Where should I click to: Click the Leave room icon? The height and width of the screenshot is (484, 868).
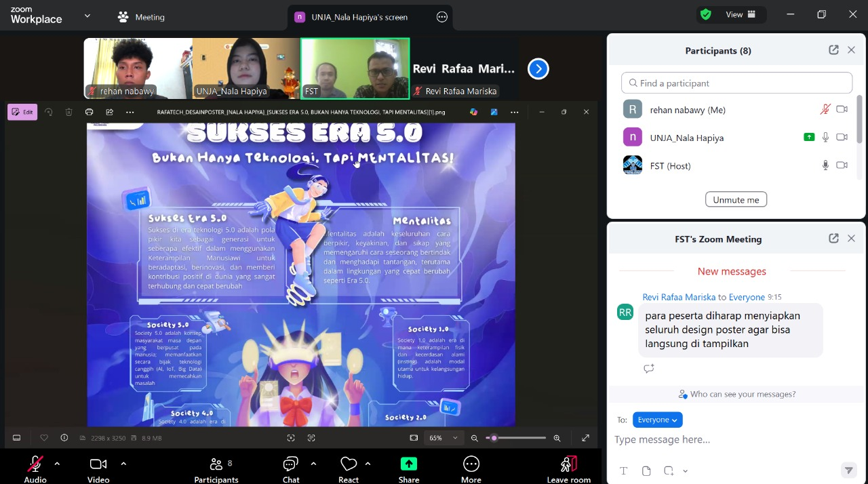pyautogui.click(x=568, y=464)
